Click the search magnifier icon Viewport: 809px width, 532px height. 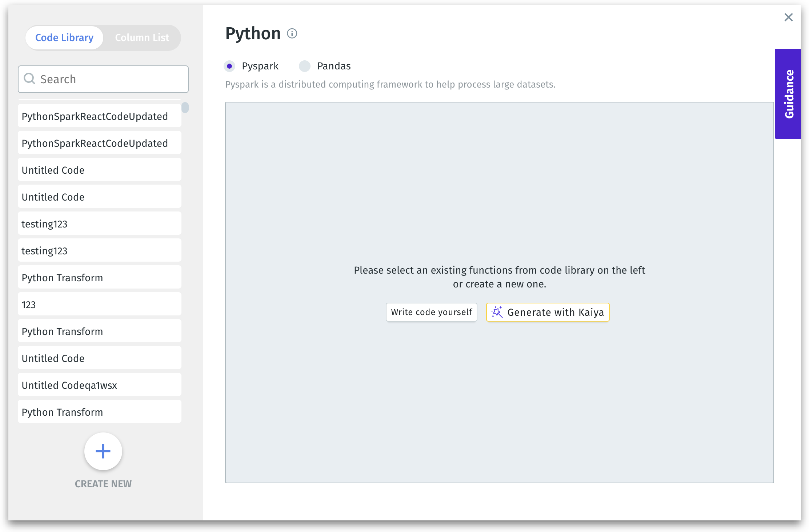29,79
